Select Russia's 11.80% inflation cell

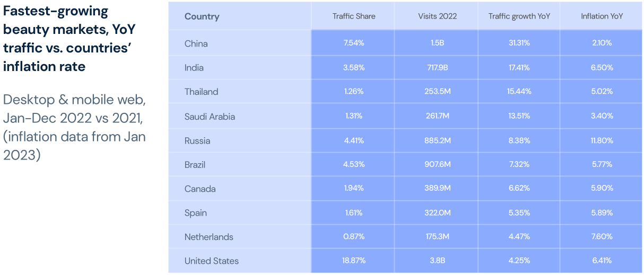pos(602,140)
